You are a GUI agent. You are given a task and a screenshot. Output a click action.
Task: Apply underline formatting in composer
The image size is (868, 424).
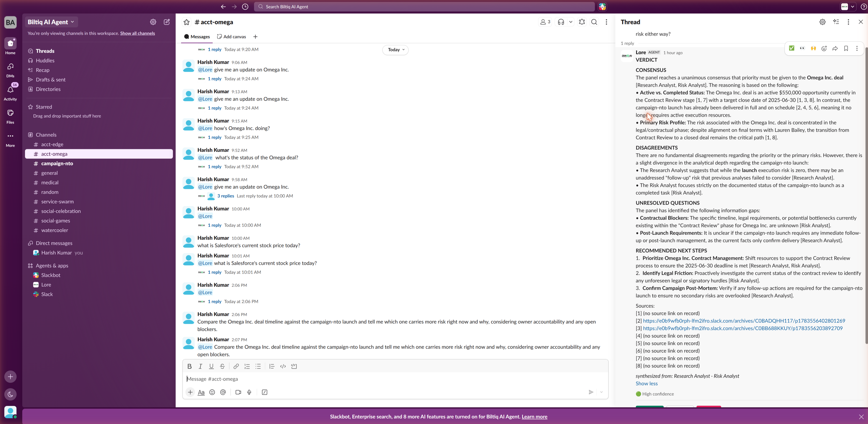pyautogui.click(x=211, y=366)
